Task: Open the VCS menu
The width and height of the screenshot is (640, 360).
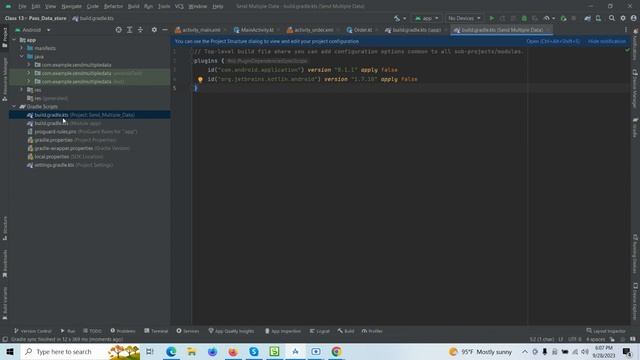Action: coord(179,6)
